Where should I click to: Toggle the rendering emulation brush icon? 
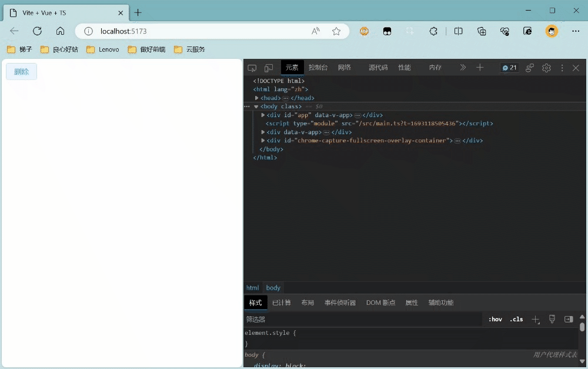point(552,319)
